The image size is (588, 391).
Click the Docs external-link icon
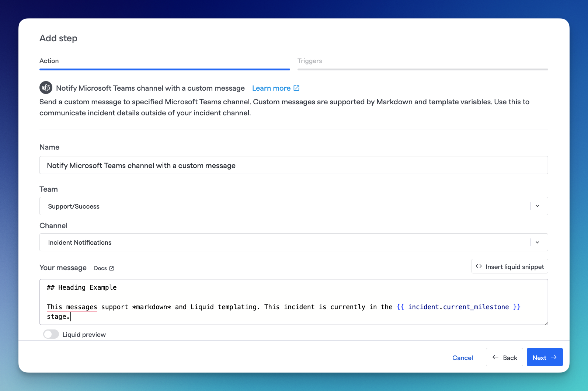pos(111,268)
